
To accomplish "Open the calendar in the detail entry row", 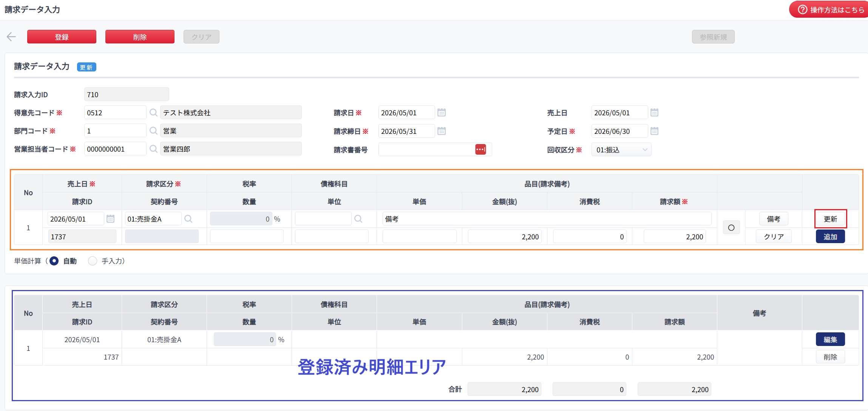I will [110, 219].
